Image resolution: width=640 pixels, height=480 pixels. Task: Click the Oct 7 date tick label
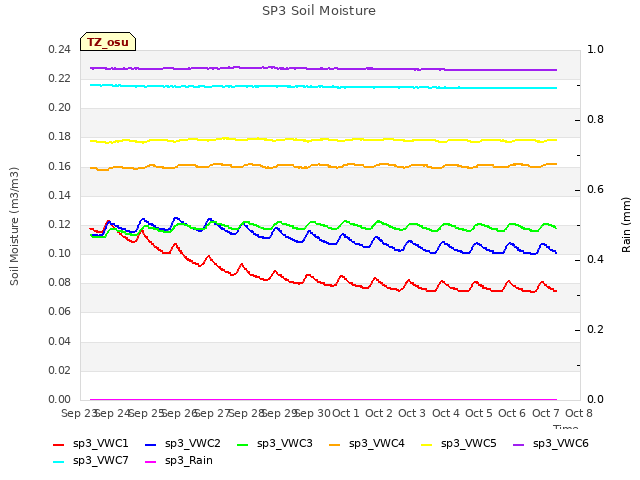click(545, 413)
